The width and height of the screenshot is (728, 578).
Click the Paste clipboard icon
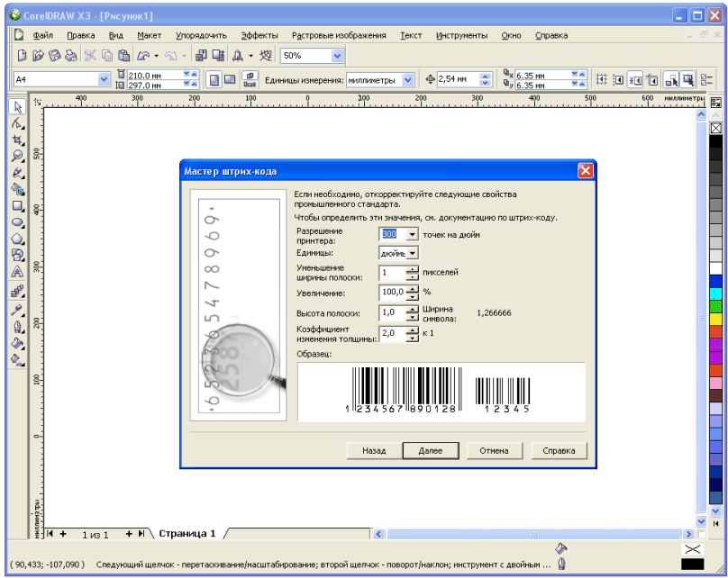point(123,56)
